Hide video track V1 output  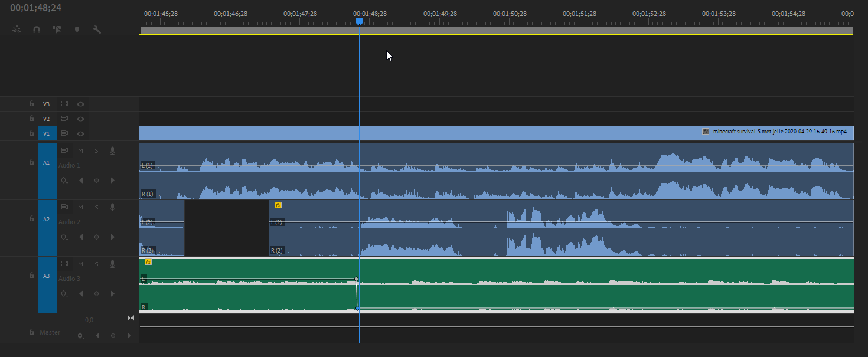click(x=81, y=133)
